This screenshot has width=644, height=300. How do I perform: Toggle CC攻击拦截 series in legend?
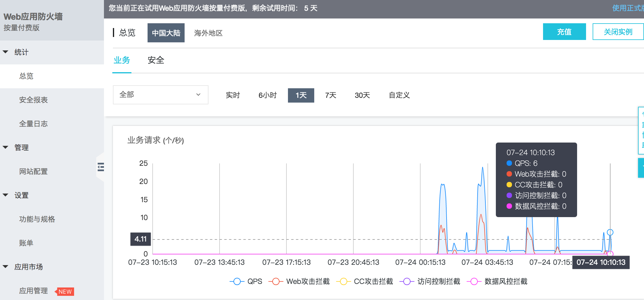coord(364,281)
